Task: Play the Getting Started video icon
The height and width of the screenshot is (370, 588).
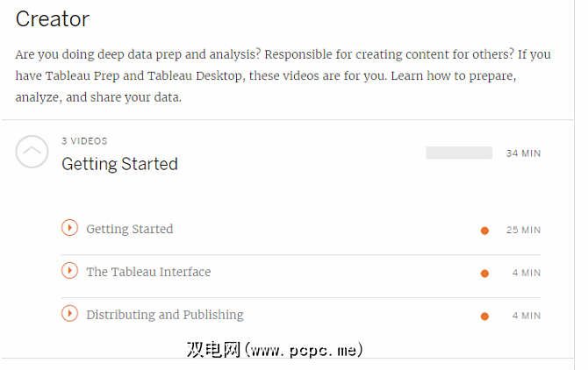Action: pyautogui.click(x=69, y=228)
